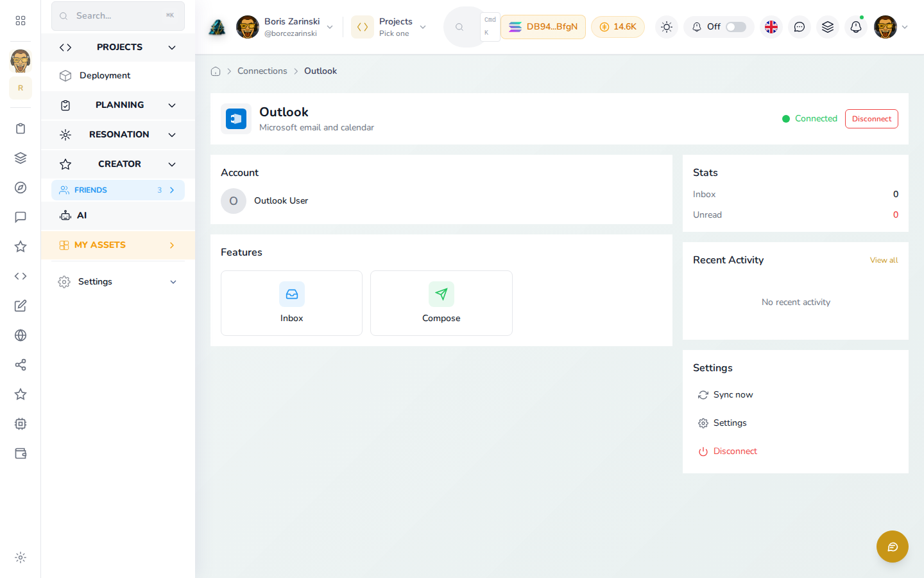
Task: Click Disconnect with power icon in Settings panel
Action: click(796, 451)
